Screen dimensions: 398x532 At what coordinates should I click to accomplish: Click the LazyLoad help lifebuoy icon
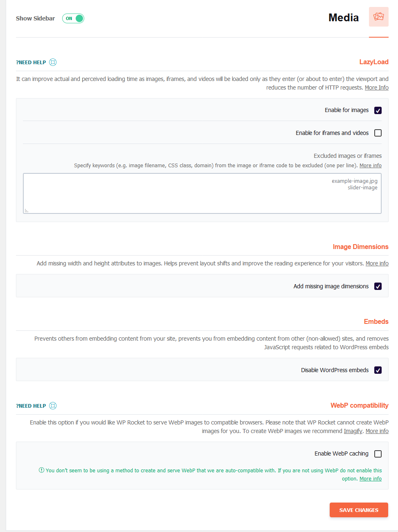coord(53,62)
